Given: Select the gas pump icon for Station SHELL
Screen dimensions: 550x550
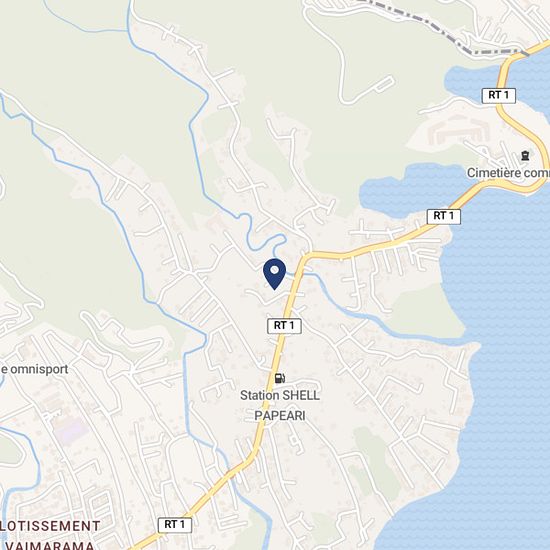Looking at the screenshot, I should click(x=280, y=378).
